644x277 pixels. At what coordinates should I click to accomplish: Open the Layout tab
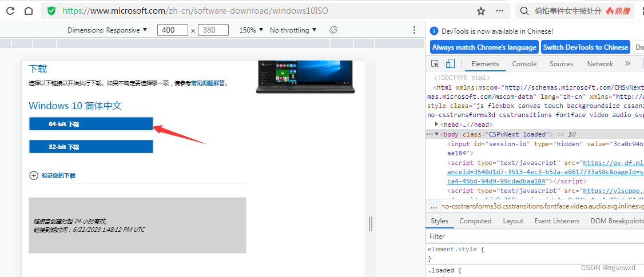tap(513, 221)
